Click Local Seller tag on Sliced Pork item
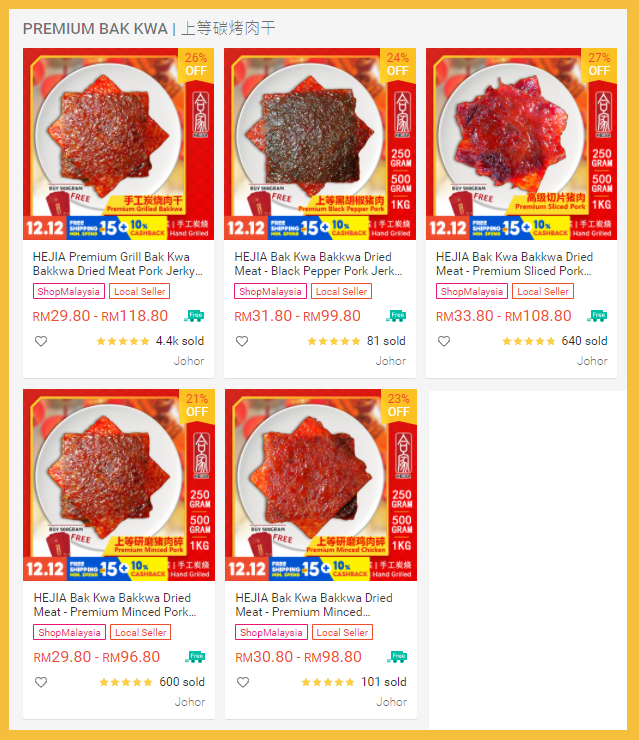The image size is (639, 740). pos(543,291)
